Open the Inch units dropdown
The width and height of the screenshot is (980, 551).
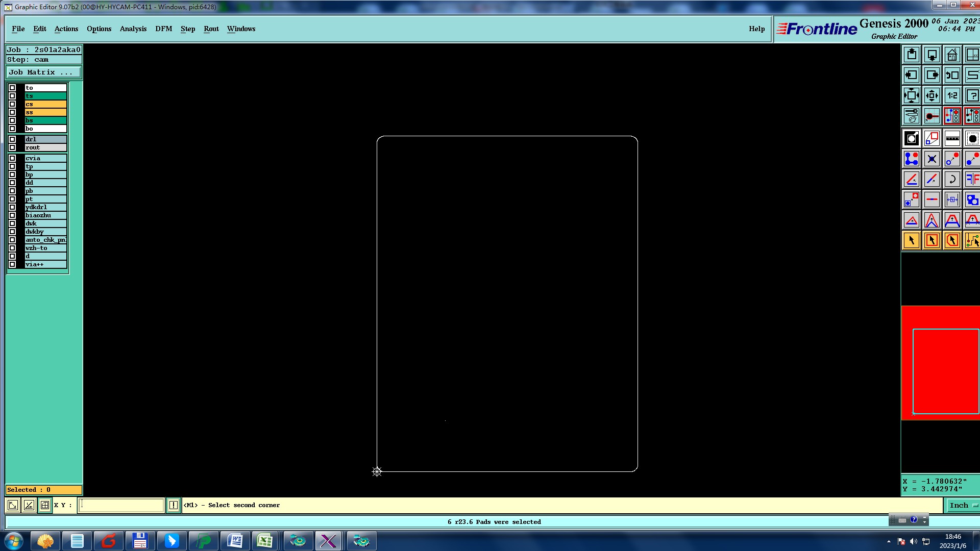click(x=963, y=505)
